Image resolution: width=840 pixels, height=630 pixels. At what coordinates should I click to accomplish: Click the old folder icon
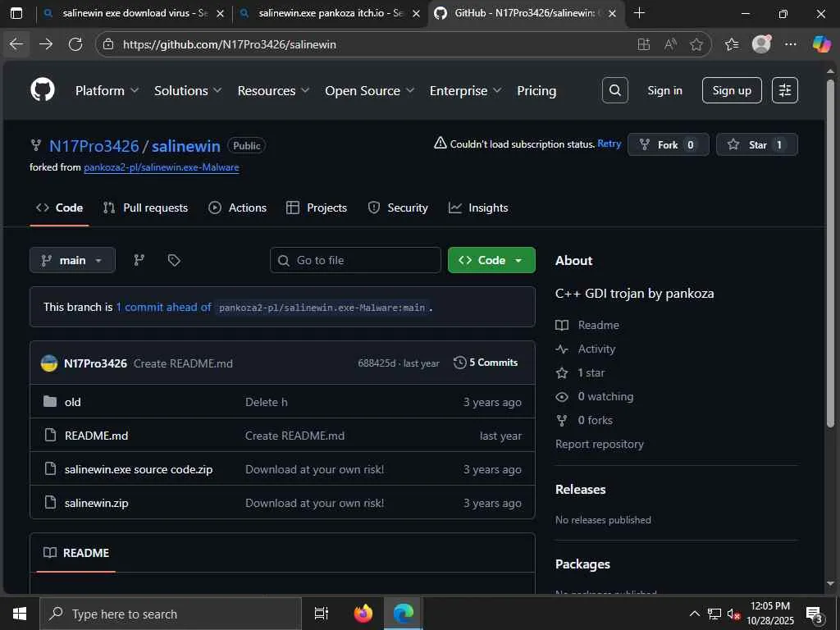pos(50,401)
